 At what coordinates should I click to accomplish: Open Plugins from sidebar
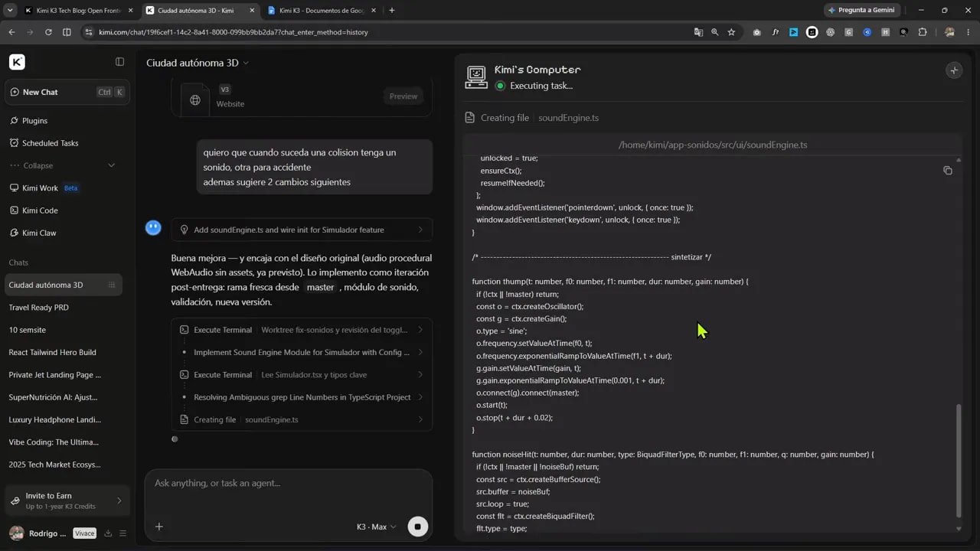34,121
